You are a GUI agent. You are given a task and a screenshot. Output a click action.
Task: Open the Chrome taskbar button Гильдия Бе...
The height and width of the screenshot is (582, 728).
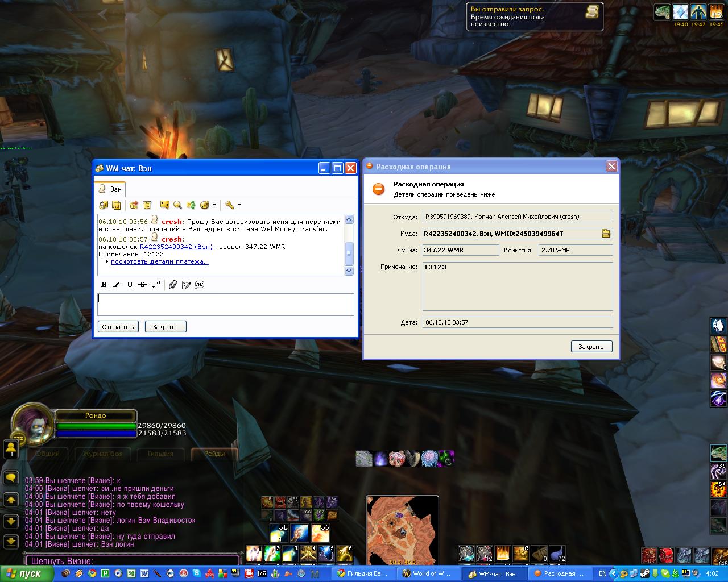click(x=363, y=573)
